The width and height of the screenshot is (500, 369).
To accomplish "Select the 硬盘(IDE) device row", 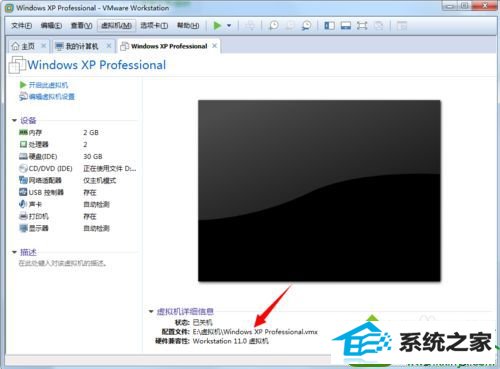I will [x=77, y=156].
